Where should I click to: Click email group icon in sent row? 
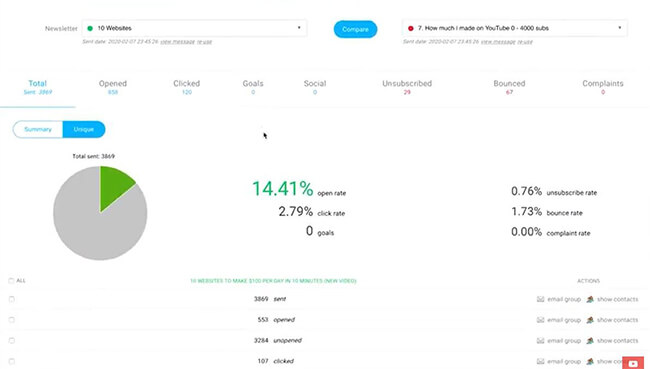tap(541, 299)
